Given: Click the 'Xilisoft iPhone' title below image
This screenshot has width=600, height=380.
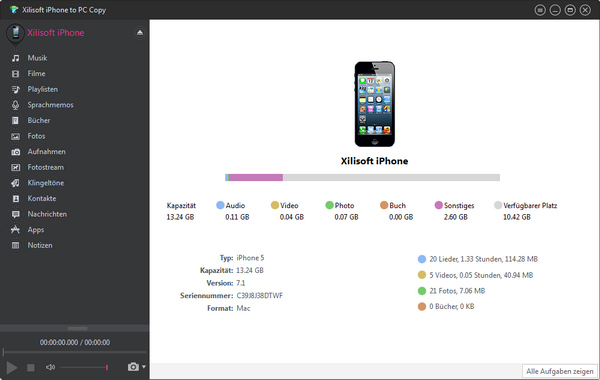Looking at the screenshot, I should pyautogui.click(x=375, y=161).
